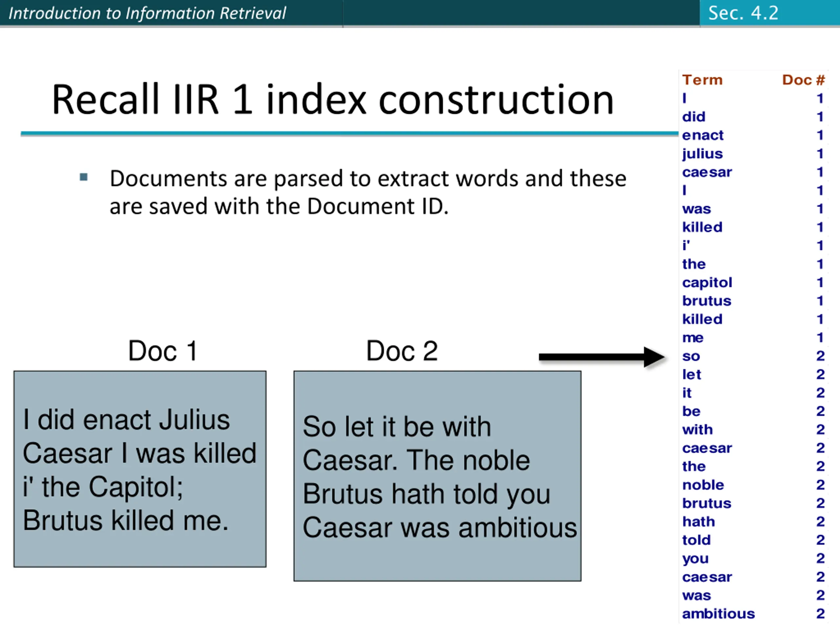840x630 pixels.
Task: Select the "capitol" term in the table
Action: tap(707, 283)
